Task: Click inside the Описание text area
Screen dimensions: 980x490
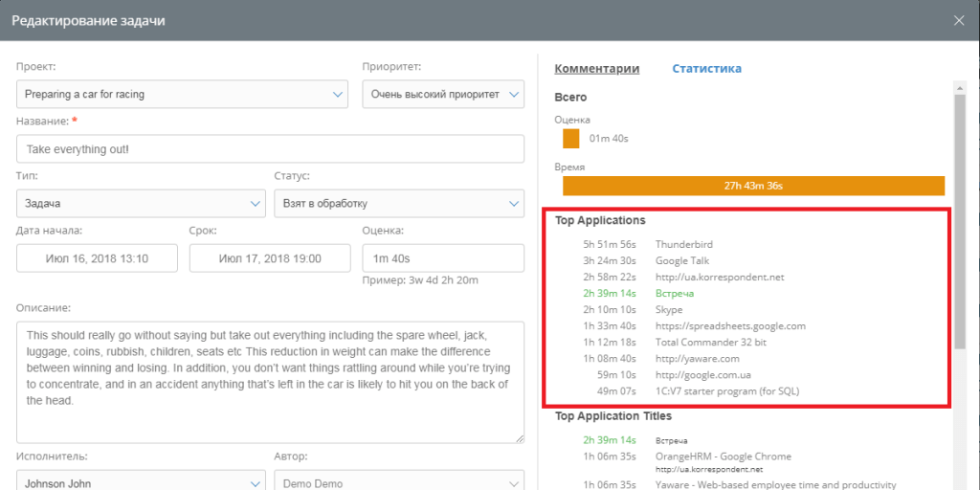Action: point(270,381)
